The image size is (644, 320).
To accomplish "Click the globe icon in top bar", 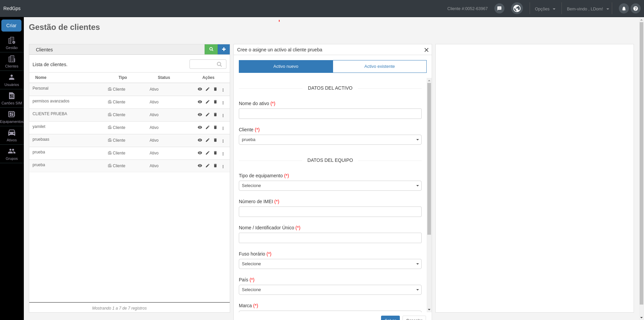I will pos(517,8).
